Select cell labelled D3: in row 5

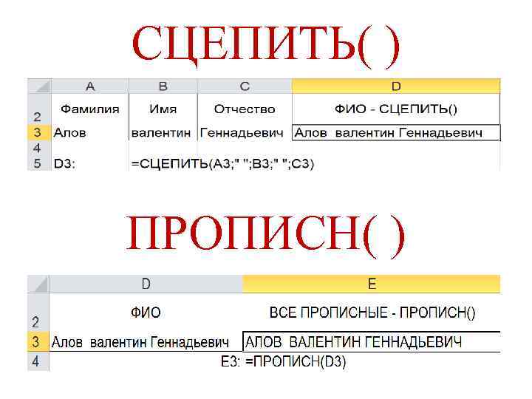pyautogui.click(x=90, y=164)
